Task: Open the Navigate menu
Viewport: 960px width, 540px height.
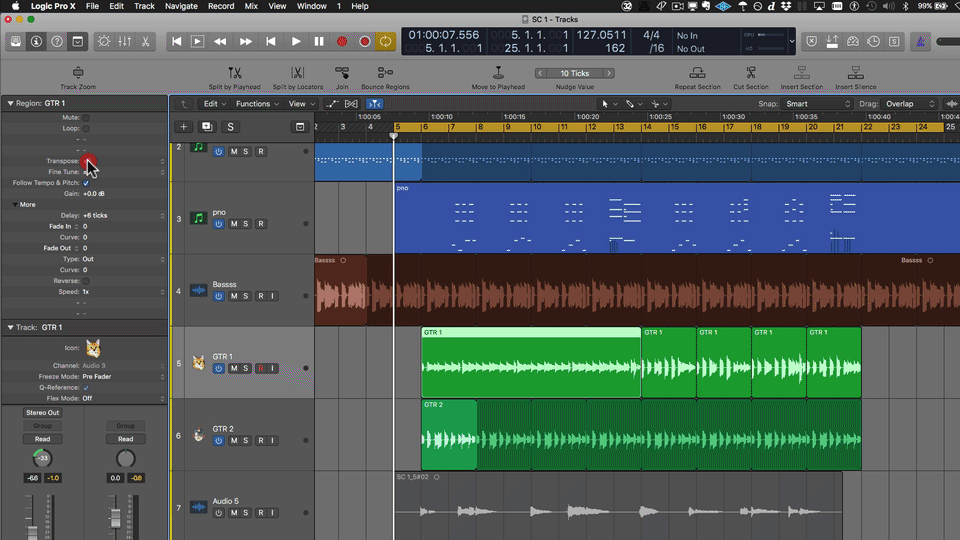Action: click(x=181, y=6)
